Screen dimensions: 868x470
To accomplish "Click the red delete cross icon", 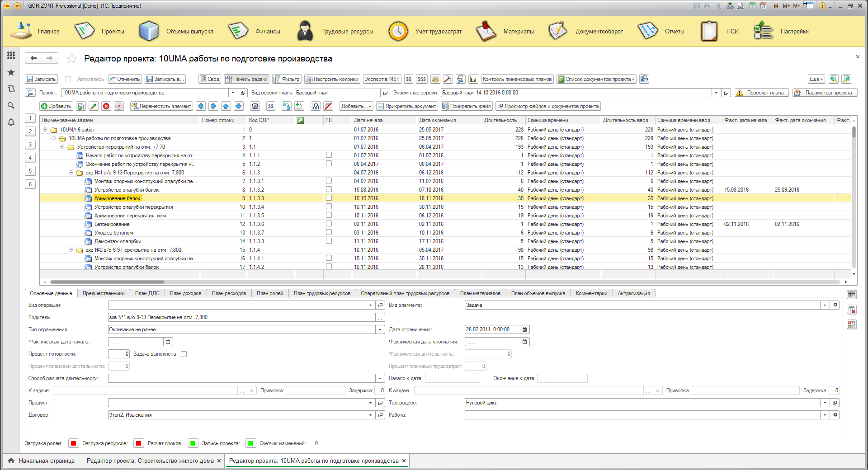I will point(106,106).
